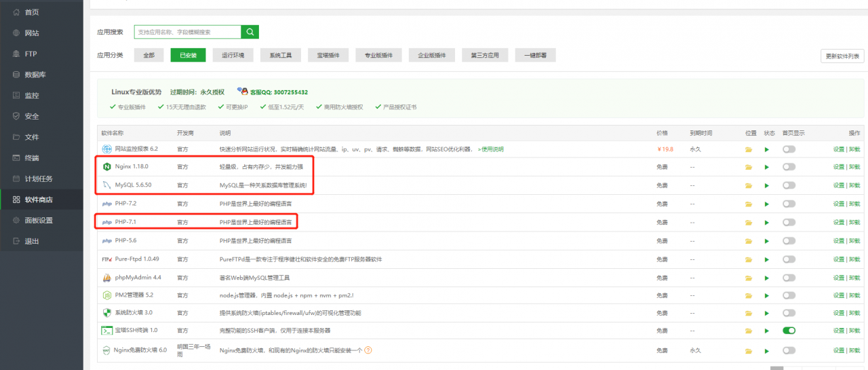Screen dimensions: 868x370
Task: Click 退出 in the sidebar
Action: (41, 241)
